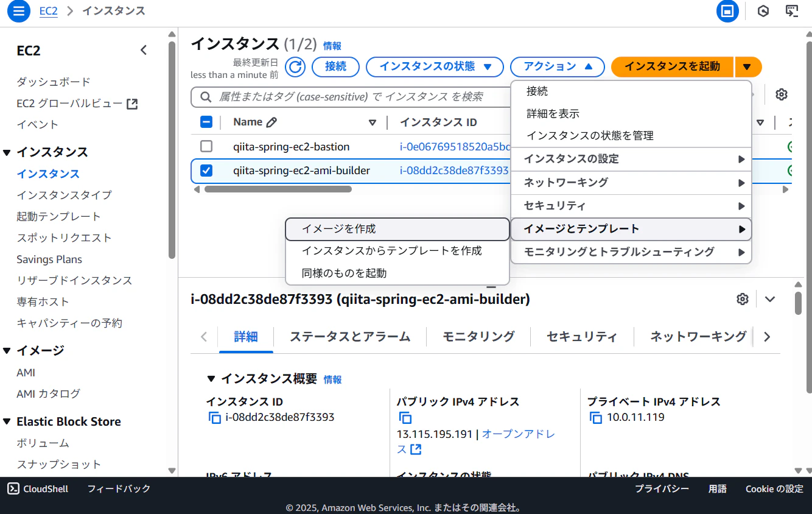Open detail panel settings gear icon
The image size is (812, 514).
point(742,299)
